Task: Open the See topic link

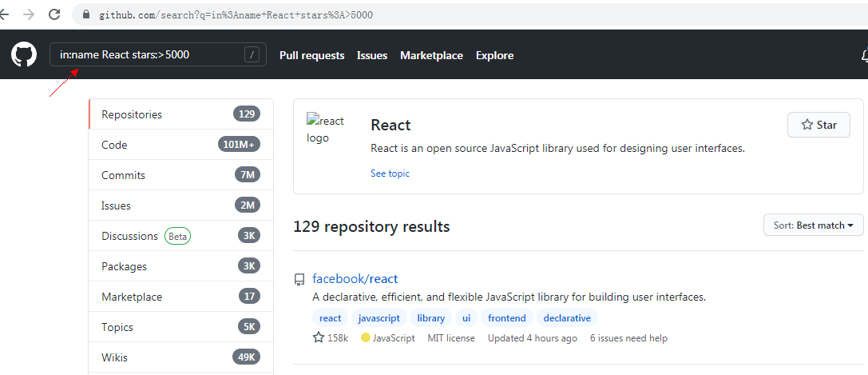Action: (x=390, y=174)
